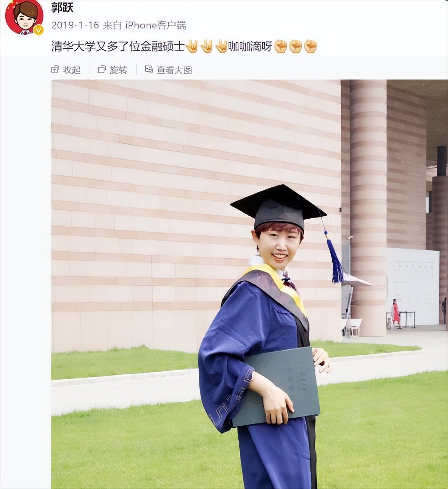Click the 旋转 rotate label
Viewport: 448px width, 489px height.
click(118, 70)
